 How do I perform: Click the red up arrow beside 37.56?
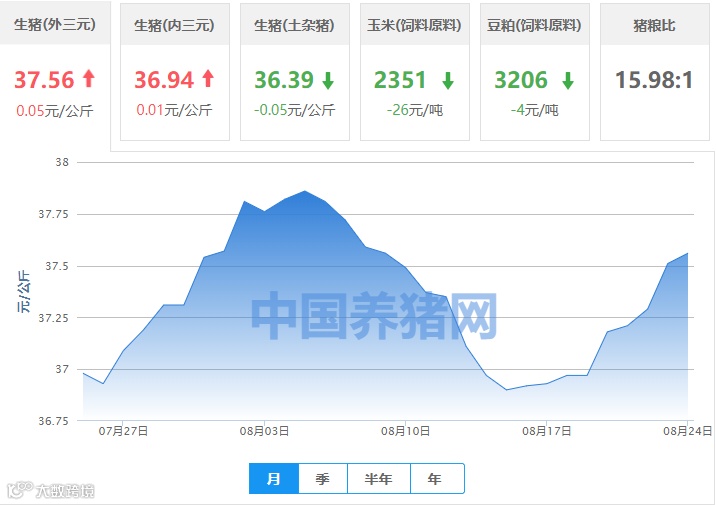(x=89, y=78)
